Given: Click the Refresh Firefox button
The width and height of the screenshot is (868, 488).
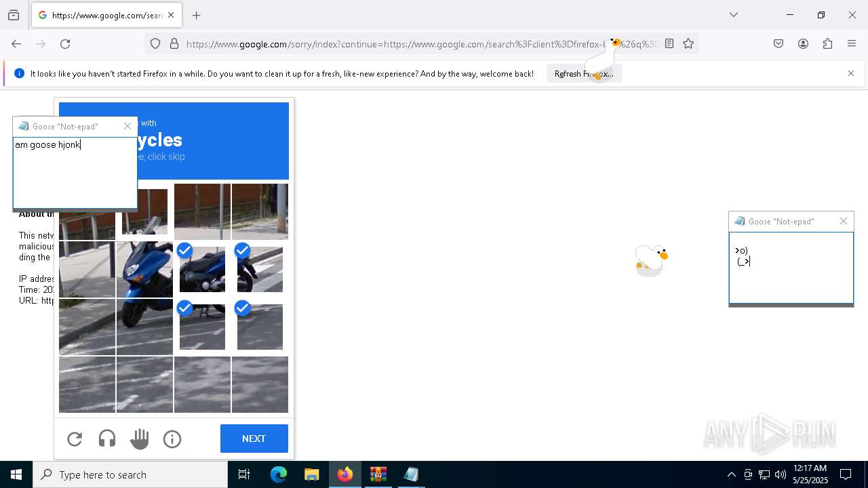Looking at the screenshot, I should (584, 73).
